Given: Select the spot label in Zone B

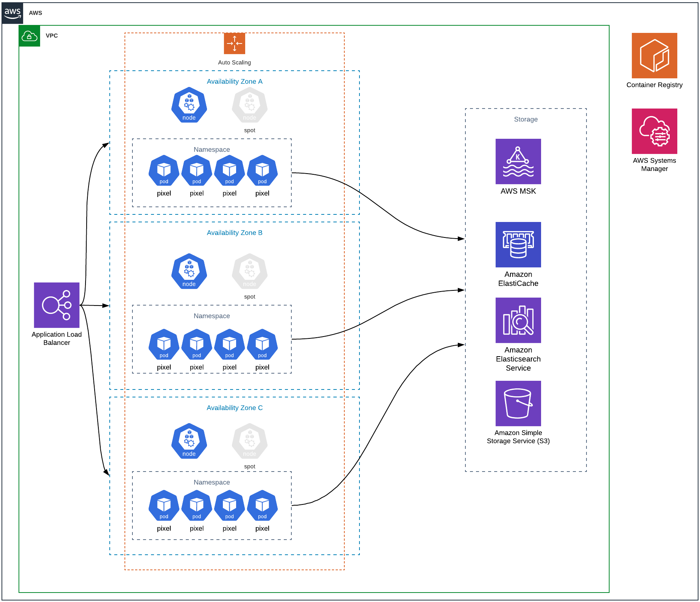Looking at the screenshot, I should click(250, 296).
